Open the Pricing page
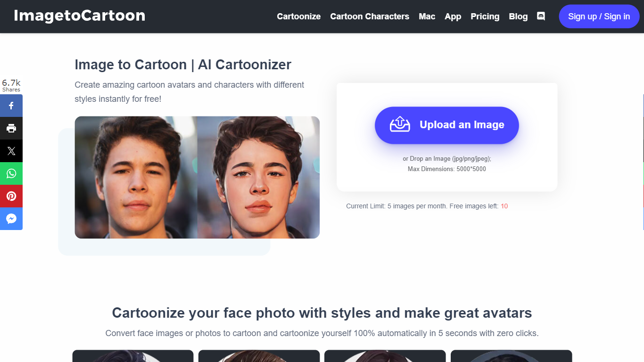644x362 pixels. [x=485, y=16]
